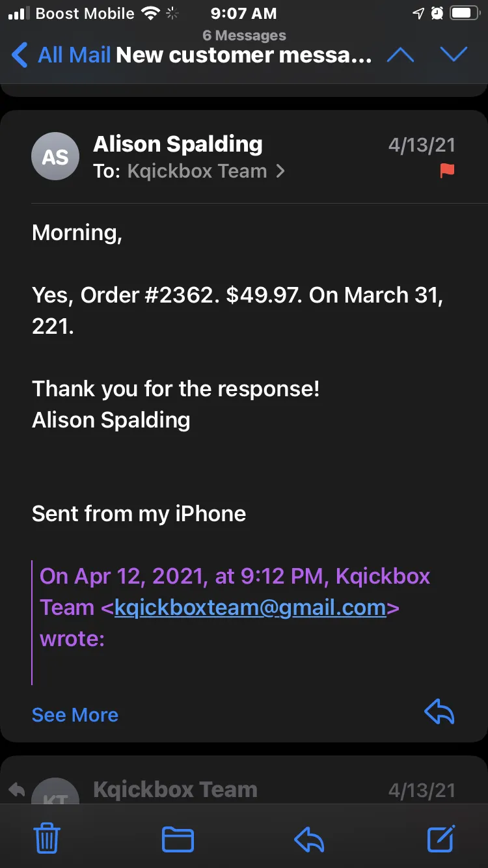
Task: Tap the red flag on Alison's message
Action: coord(447,171)
